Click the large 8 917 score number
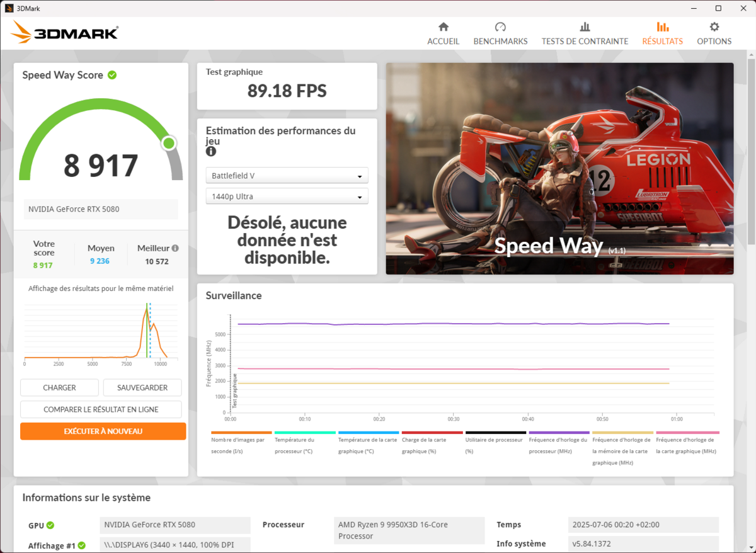Viewport: 756px width, 553px height. 101,166
